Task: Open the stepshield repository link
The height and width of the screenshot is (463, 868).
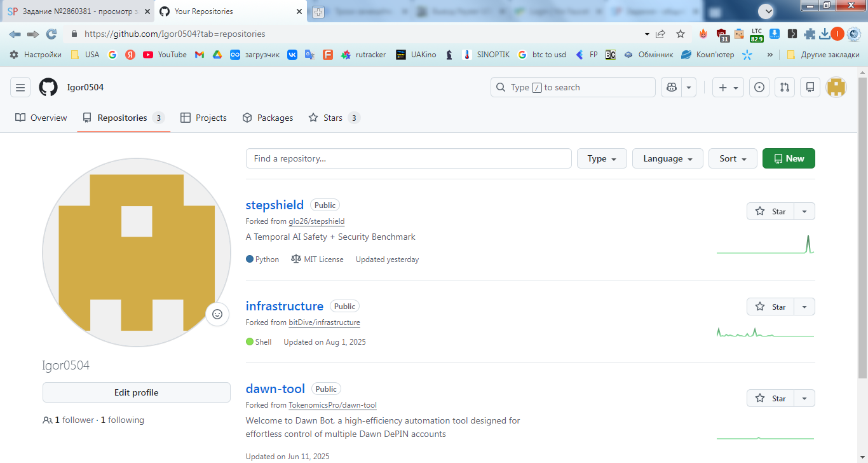Action: click(x=275, y=205)
